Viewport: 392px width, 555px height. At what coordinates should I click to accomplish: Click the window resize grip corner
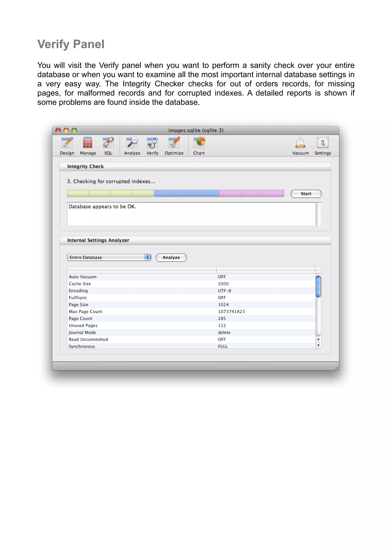[x=336, y=368]
